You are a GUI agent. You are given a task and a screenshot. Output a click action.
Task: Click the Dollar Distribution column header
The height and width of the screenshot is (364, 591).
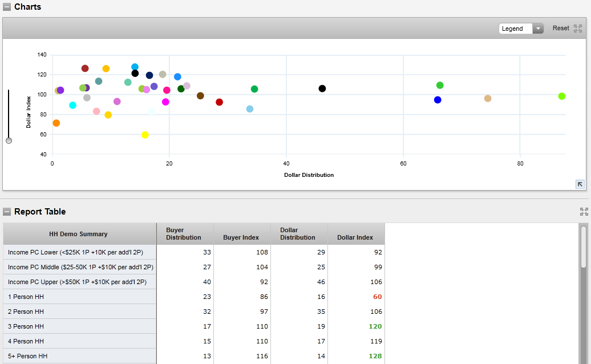(x=298, y=234)
